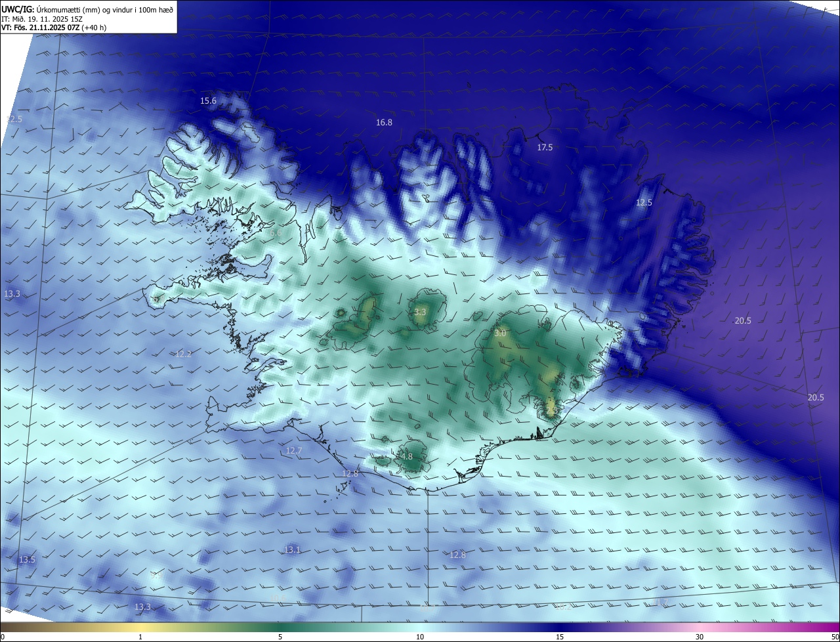Click the 1 tick on the color scale

[140, 637]
